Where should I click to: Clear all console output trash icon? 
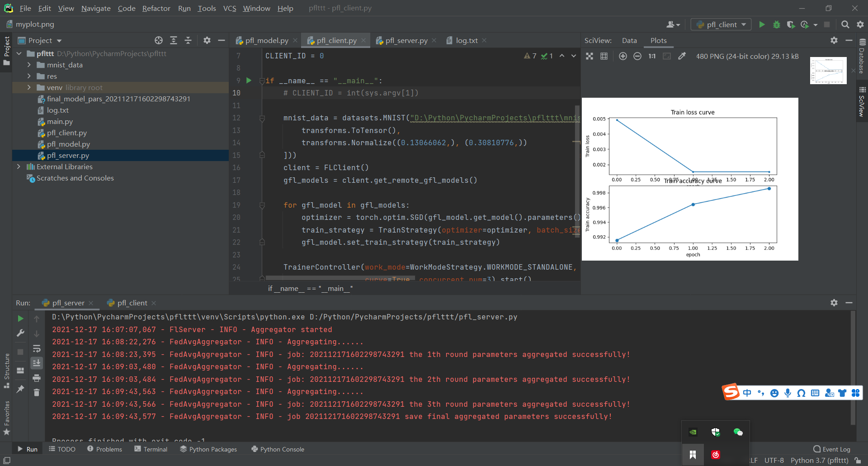pos(37,392)
